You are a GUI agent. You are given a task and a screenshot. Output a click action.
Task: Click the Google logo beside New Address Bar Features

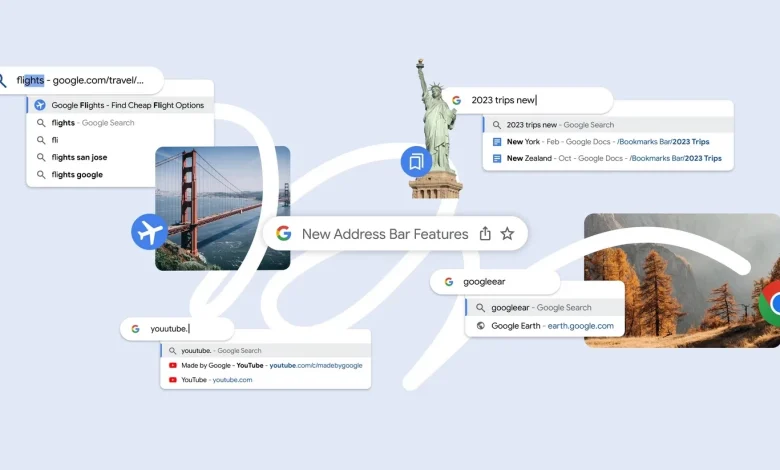click(284, 233)
